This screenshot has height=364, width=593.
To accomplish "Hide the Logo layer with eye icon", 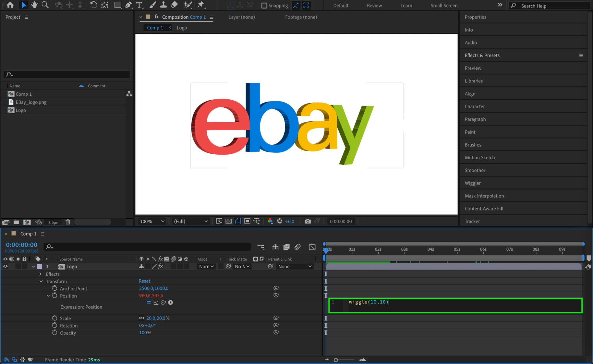I will [5, 266].
